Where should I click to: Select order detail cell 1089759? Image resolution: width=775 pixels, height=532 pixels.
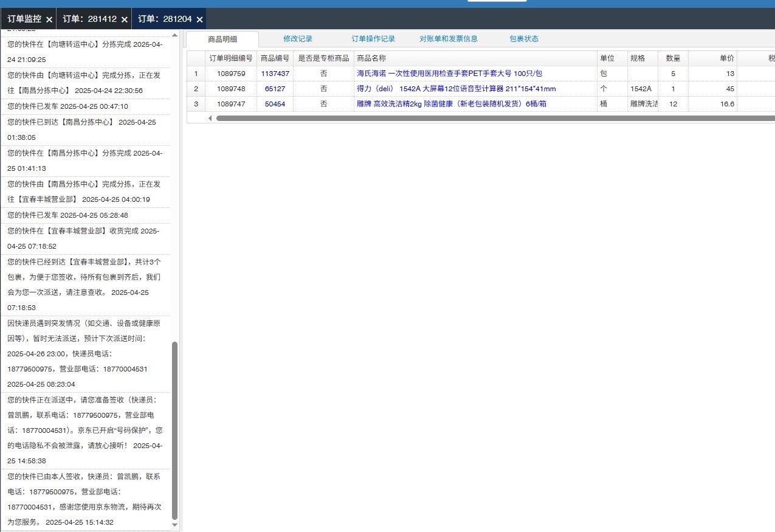click(231, 74)
